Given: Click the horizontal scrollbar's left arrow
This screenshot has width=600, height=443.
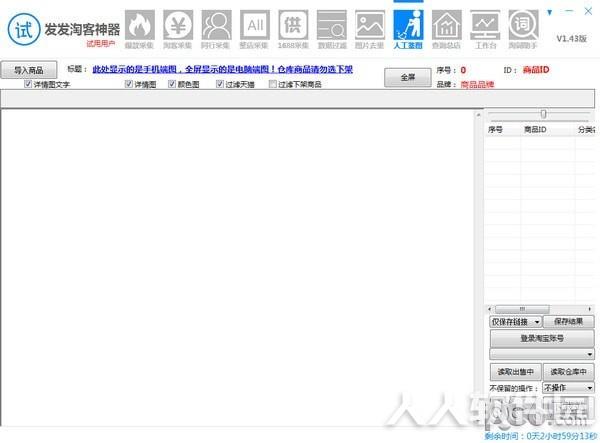Looking at the screenshot, I should click(490, 309).
